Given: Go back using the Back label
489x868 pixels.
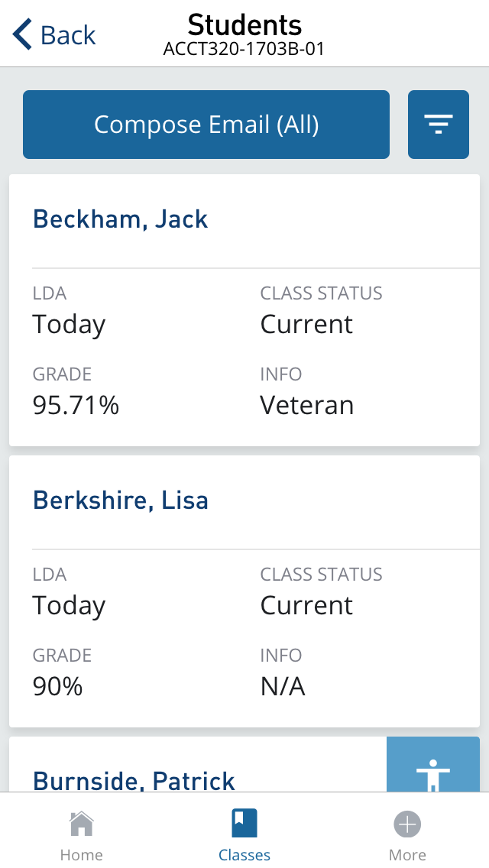Looking at the screenshot, I should coord(68,35).
